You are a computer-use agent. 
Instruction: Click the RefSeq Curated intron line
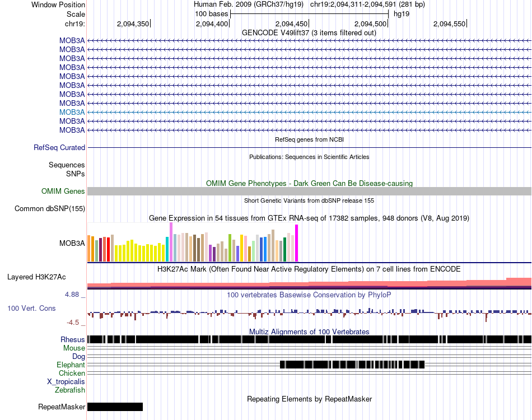pos(309,148)
